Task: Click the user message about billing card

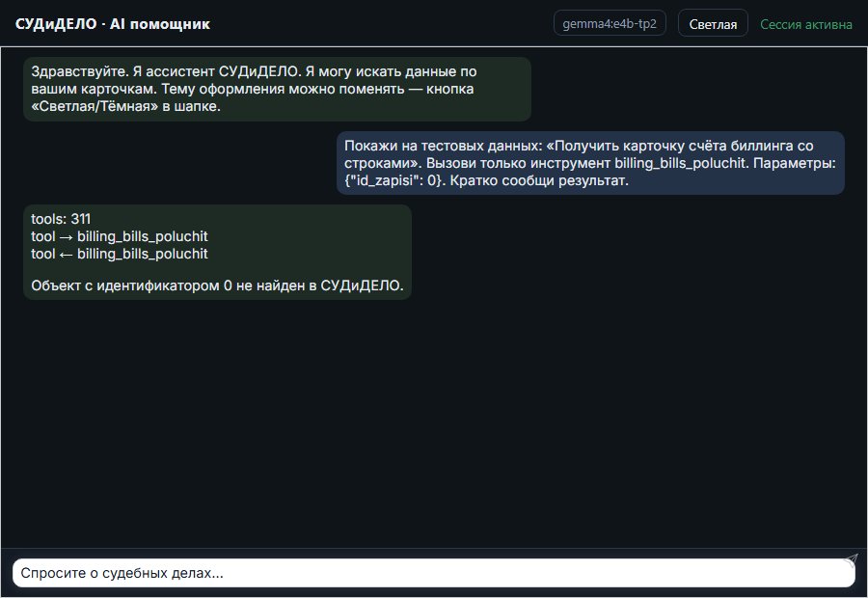Action: pyautogui.click(x=590, y=163)
